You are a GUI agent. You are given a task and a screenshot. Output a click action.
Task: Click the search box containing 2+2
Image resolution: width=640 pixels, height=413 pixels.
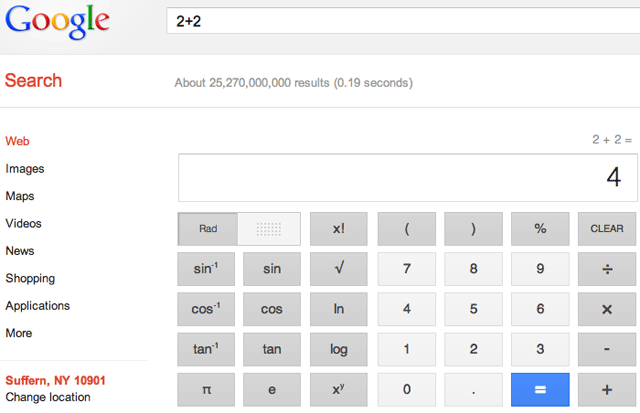[x=400, y=19]
